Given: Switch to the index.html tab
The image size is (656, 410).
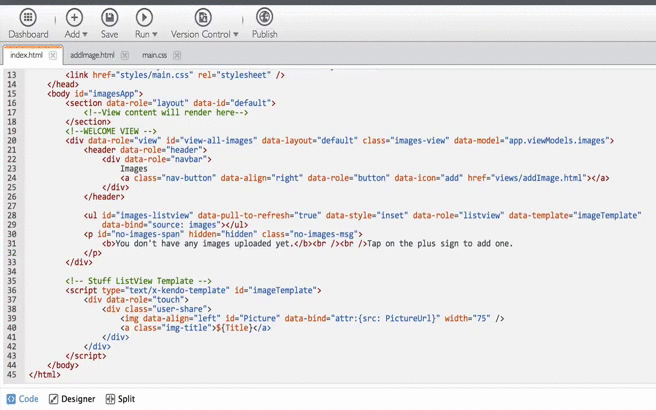Looking at the screenshot, I should point(27,55).
